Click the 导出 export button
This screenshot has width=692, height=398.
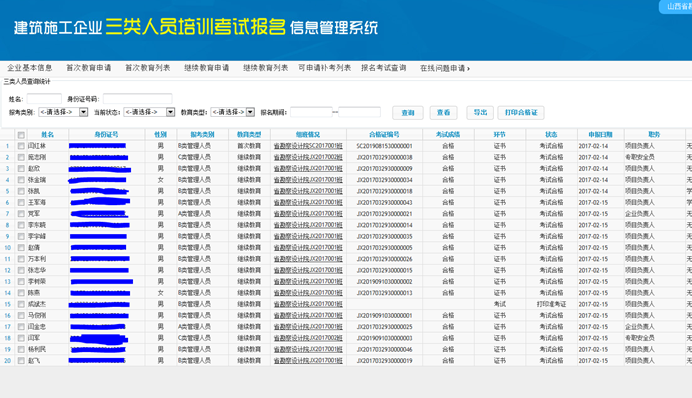click(x=480, y=113)
